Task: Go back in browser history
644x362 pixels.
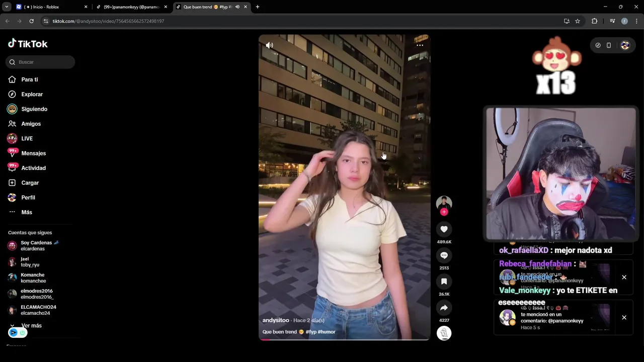Action: point(7,21)
